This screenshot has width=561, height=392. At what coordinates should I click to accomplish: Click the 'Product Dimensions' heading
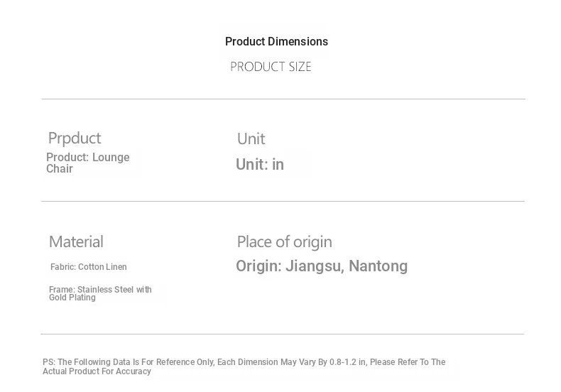tap(276, 42)
